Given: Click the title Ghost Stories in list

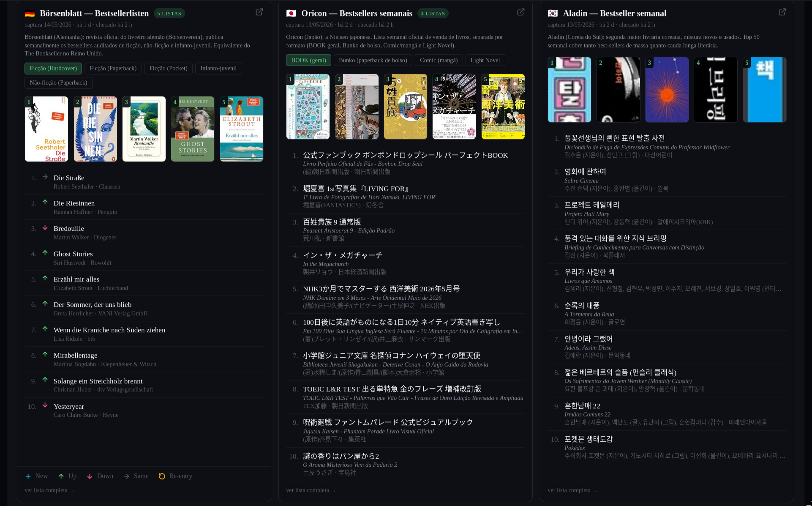Looking at the screenshot, I should pos(73,254).
